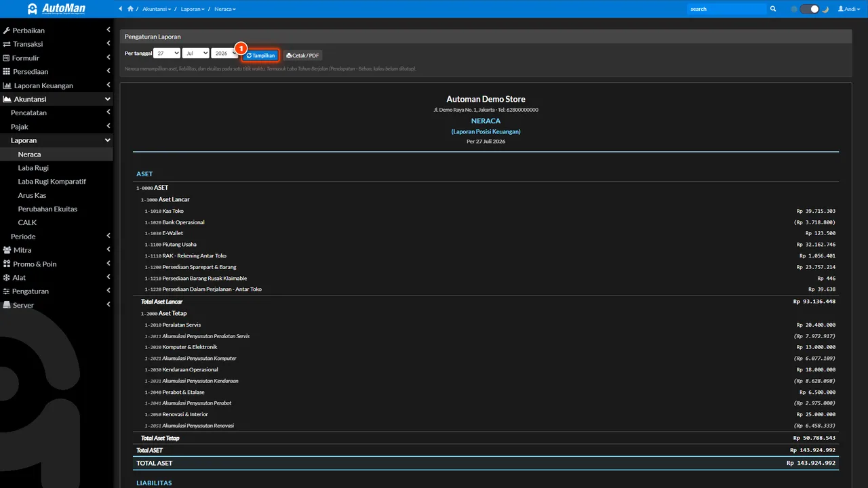The width and height of the screenshot is (868, 488).
Task: Open the year dropdown showing 2026
Action: click(224, 54)
